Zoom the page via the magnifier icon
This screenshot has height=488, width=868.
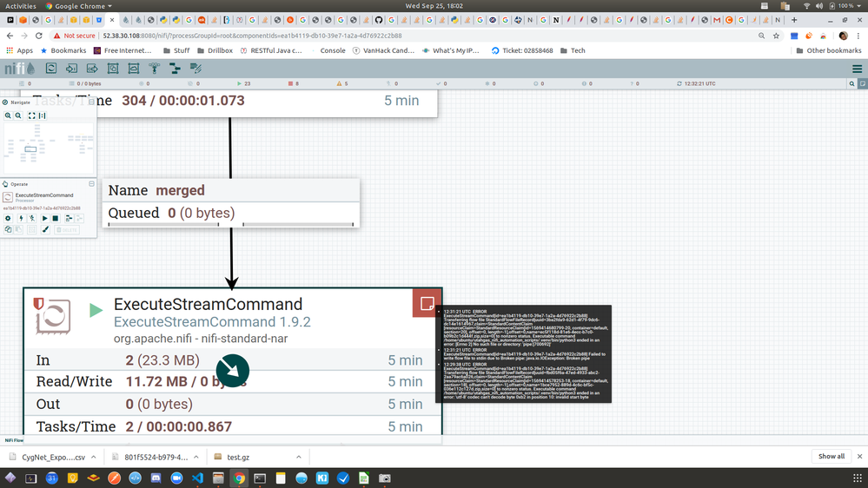(762, 36)
